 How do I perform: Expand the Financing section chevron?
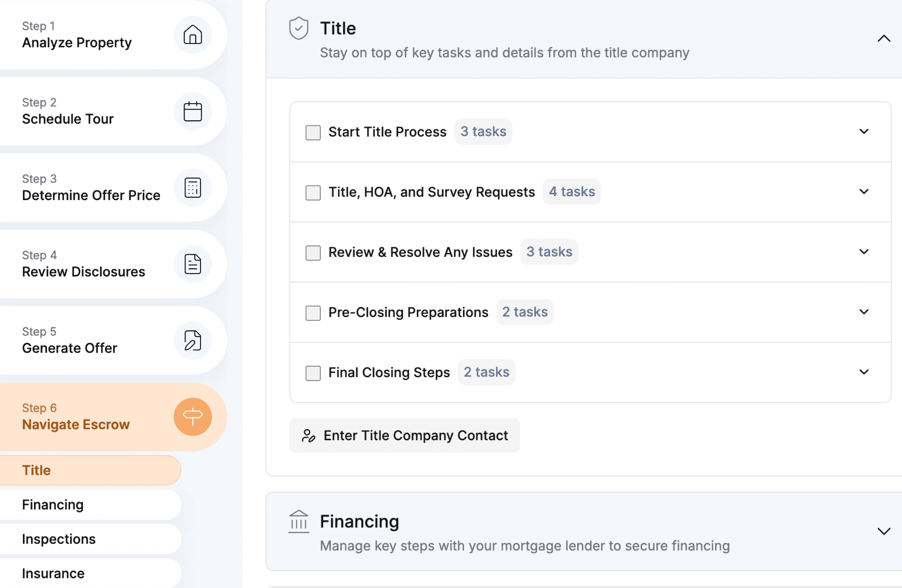coord(884,531)
